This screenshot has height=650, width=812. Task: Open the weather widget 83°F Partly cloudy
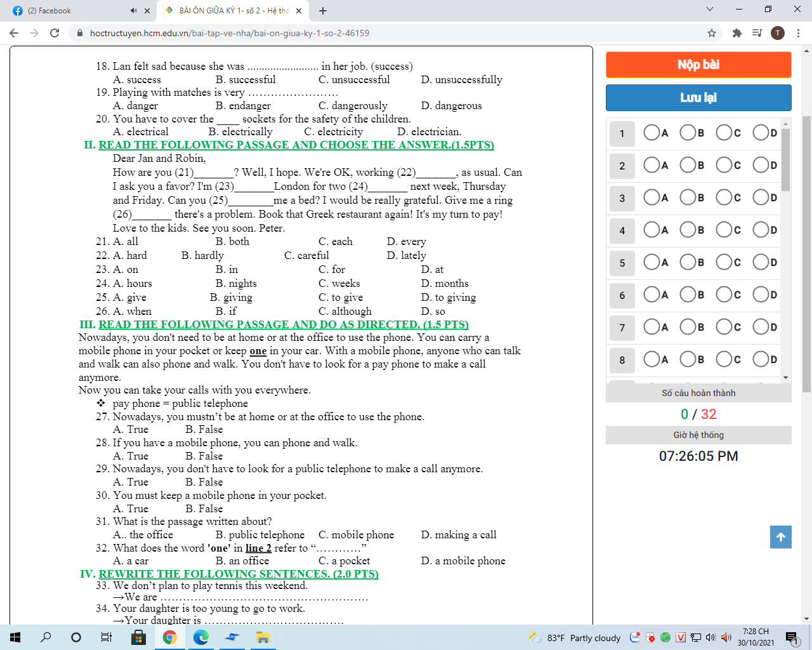(x=575, y=638)
